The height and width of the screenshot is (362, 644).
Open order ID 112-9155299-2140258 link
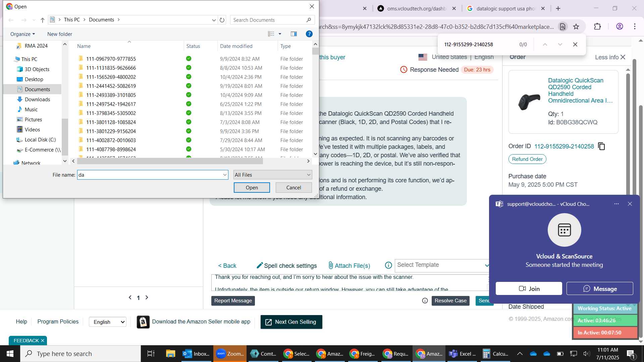(564, 146)
